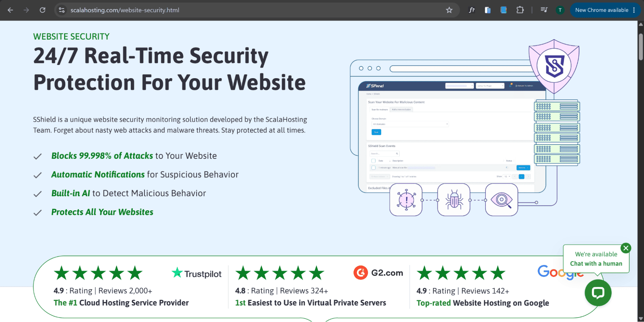The image size is (644, 322).
Task: Click the 'Chat with a human' popup text
Action: (x=596, y=263)
